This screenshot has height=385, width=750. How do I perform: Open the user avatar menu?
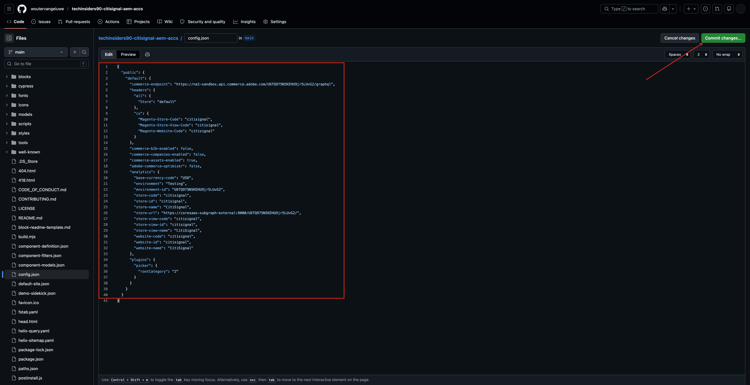[740, 9]
